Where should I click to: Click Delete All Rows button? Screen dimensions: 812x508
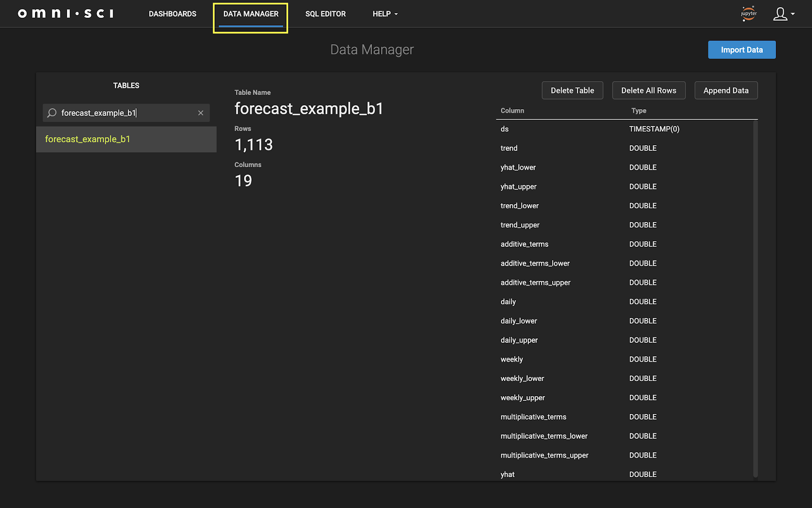click(x=649, y=90)
